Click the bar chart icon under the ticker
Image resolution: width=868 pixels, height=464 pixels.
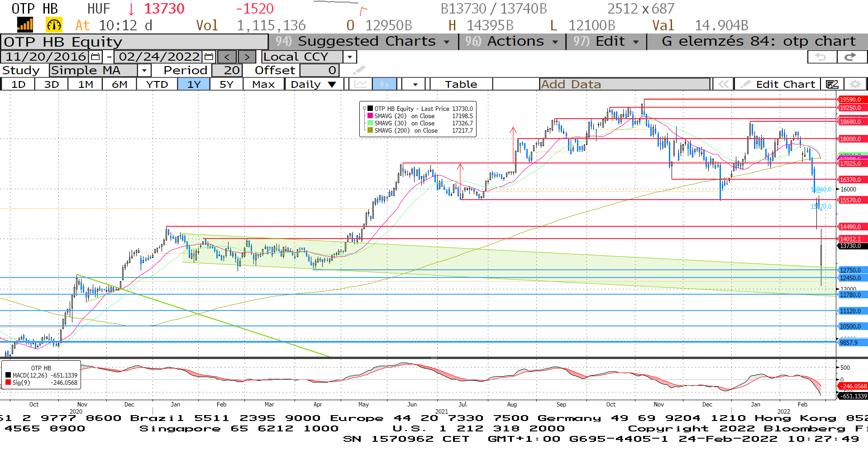pos(25,25)
